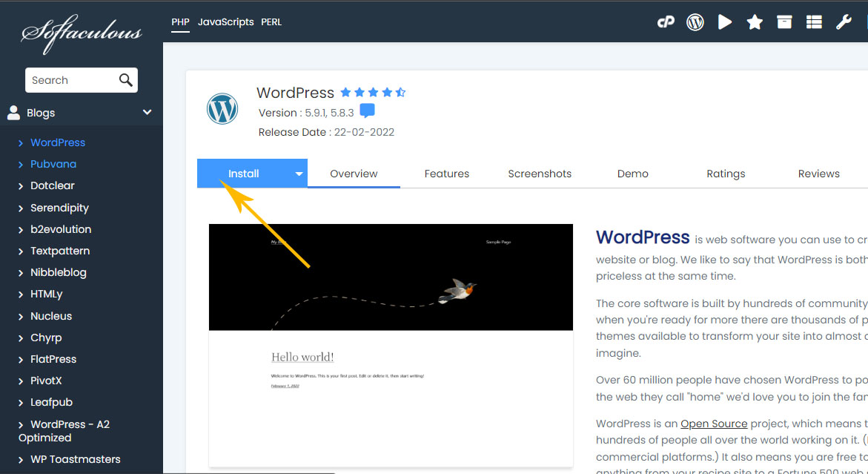
Task: Open settings via the wrench icon
Action: [844, 22]
